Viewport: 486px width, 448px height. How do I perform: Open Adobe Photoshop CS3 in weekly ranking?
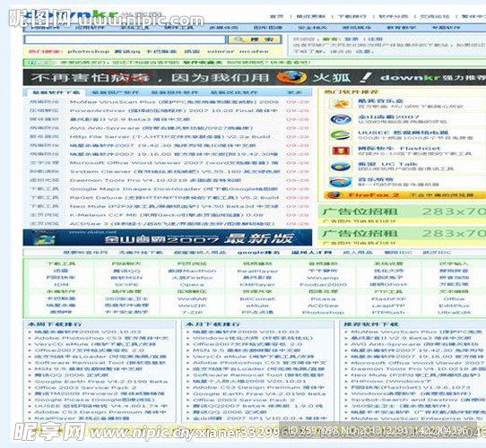[x=101, y=338]
